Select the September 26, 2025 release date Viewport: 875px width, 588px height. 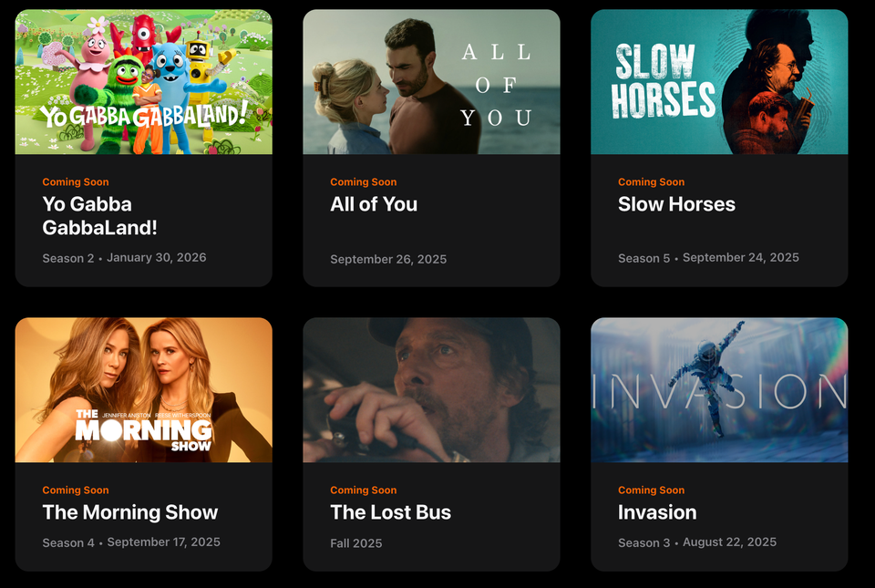(388, 259)
